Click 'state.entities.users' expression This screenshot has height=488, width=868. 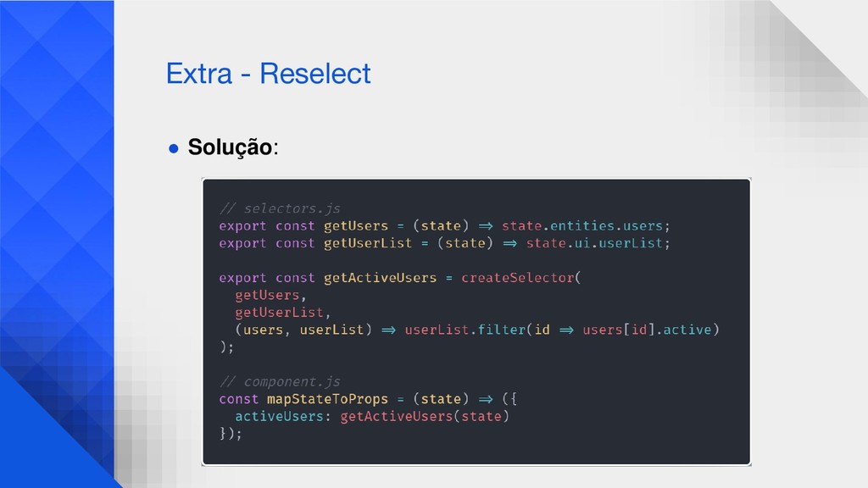581,225
